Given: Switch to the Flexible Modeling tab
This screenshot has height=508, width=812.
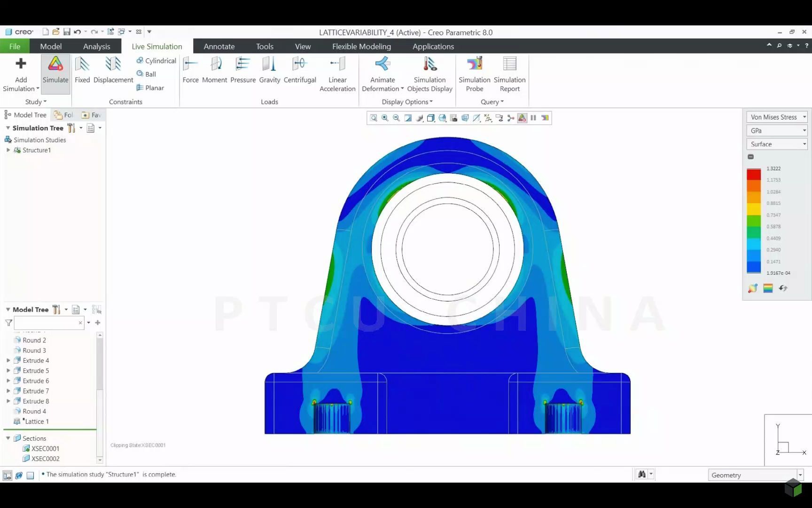Looking at the screenshot, I should [361, 46].
